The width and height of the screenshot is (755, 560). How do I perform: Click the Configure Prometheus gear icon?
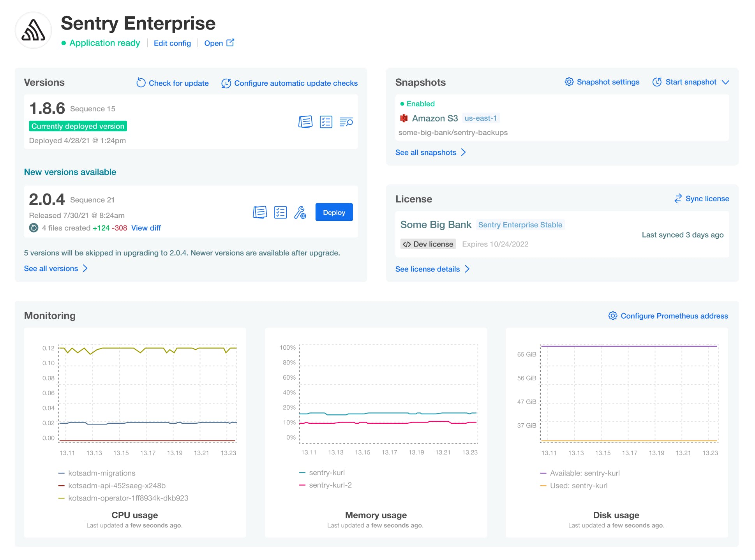coord(613,316)
